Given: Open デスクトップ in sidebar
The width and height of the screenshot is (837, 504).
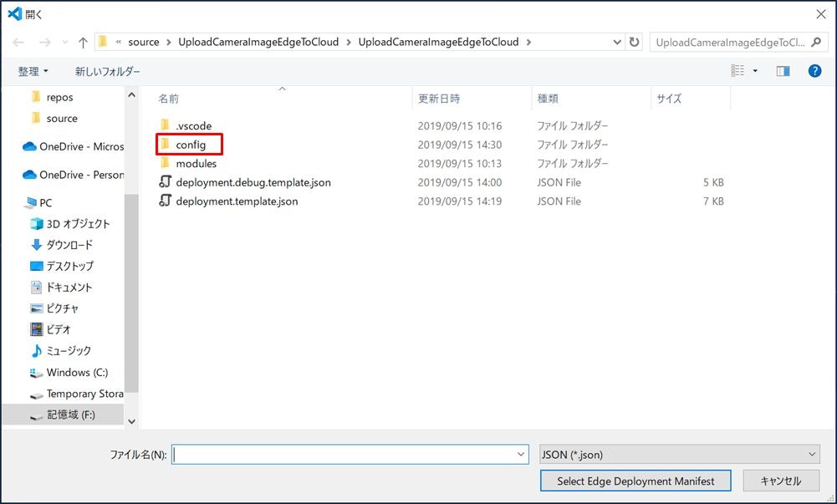Looking at the screenshot, I should point(62,266).
